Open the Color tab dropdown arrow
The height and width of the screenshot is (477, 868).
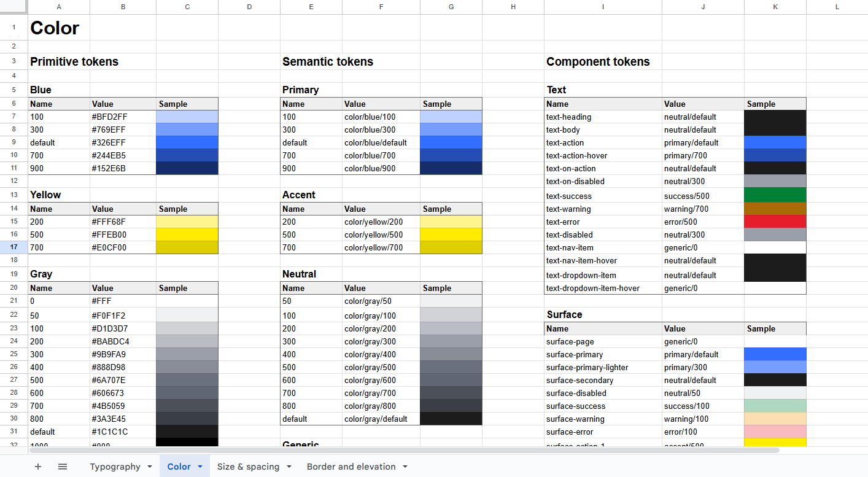click(200, 467)
